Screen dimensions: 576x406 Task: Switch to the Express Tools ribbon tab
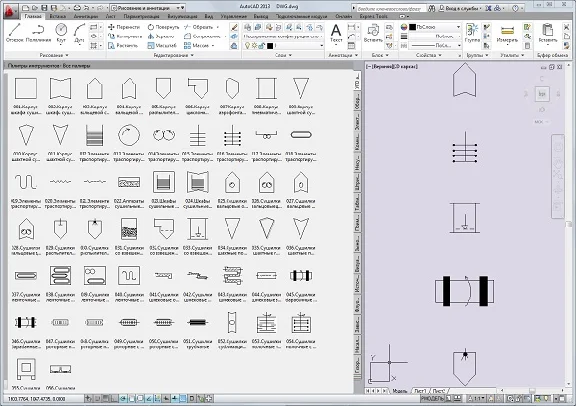[373, 17]
